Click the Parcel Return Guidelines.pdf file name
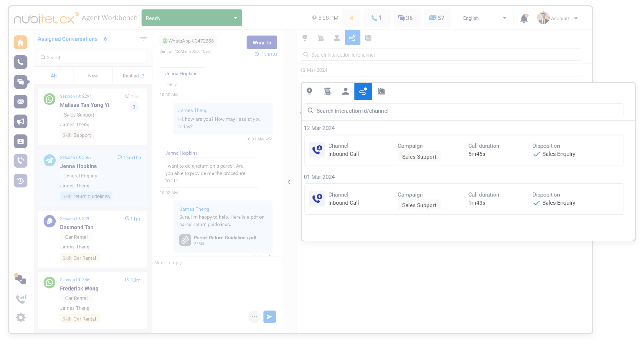The width and height of the screenshot is (644, 345). [225, 238]
